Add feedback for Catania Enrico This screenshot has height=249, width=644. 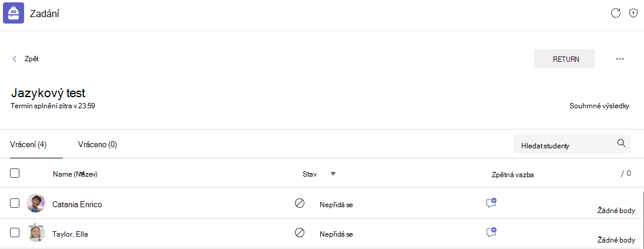tap(491, 202)
